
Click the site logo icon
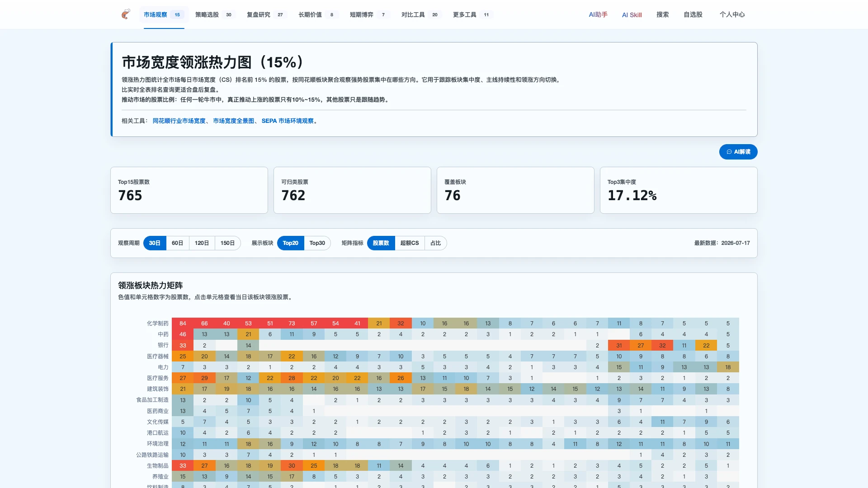tap(126, 14)
